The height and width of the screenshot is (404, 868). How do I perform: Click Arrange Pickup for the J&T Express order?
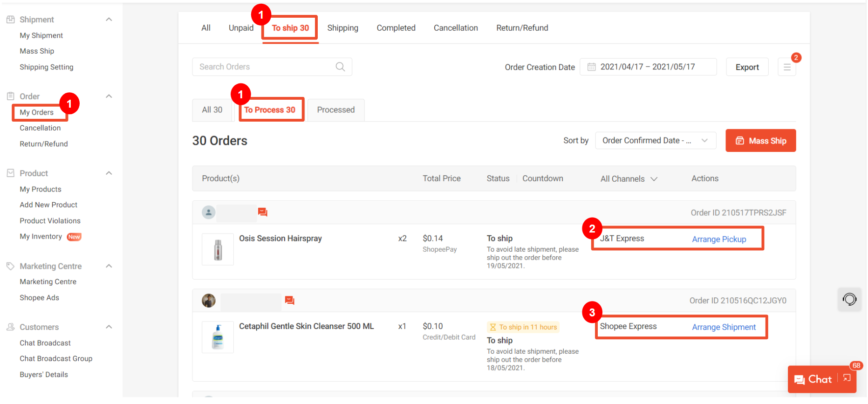point(718,239)
